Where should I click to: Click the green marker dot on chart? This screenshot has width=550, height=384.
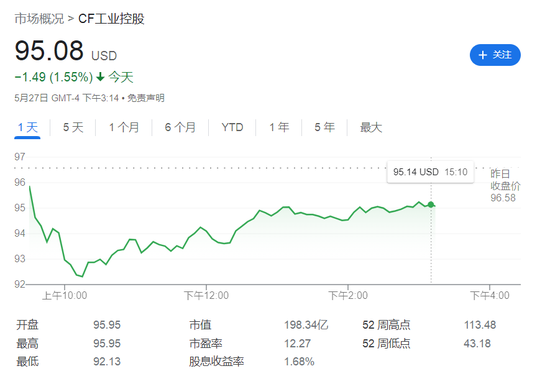[x=431, y=205]
